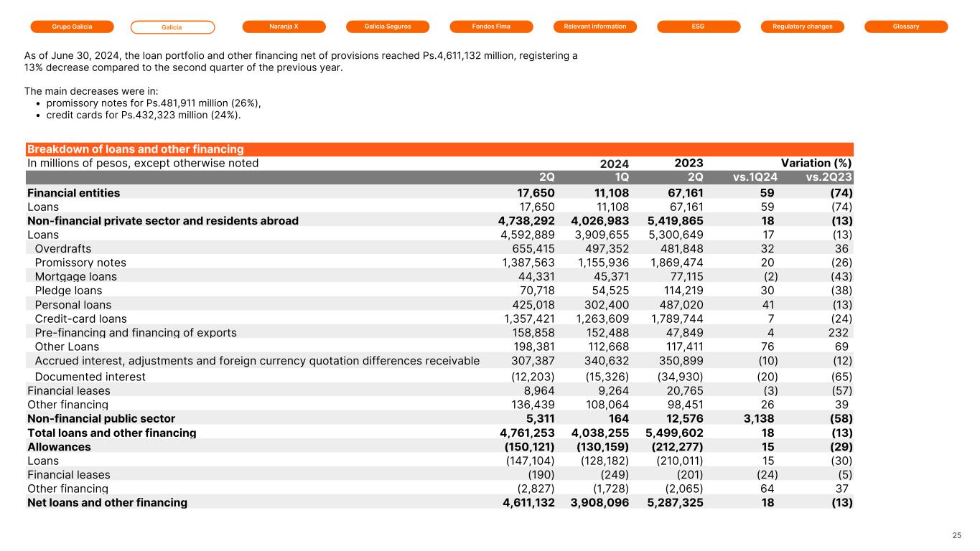Screen dimensions: 980x551
Task: Open the Grupo Galicia tab
Action: click(x=72, y=27)
